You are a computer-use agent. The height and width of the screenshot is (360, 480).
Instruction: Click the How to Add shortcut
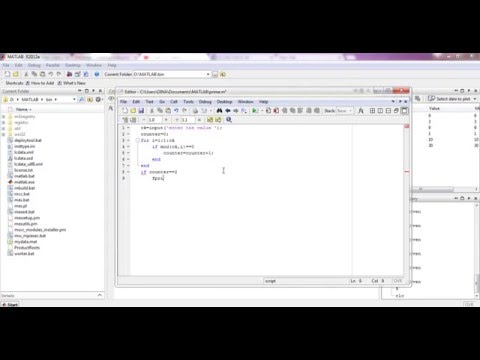click(x=40, y=83)
